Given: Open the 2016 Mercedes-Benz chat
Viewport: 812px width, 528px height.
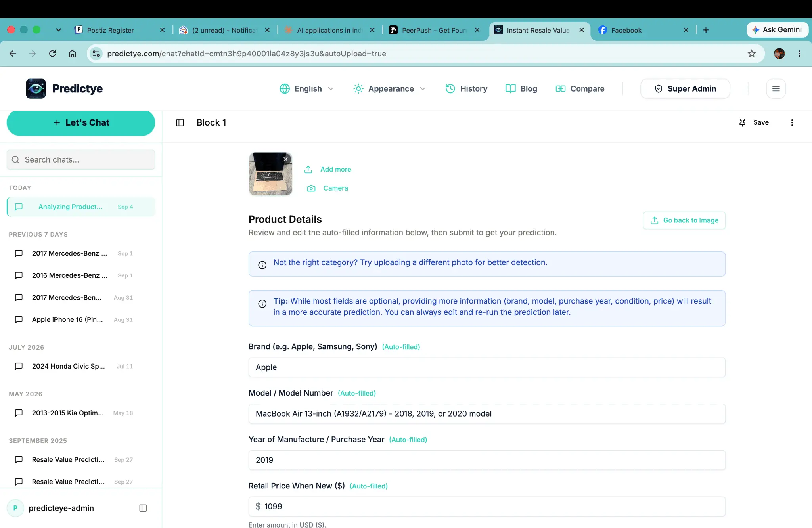Looking at the screenshot, I should [81, 275].
